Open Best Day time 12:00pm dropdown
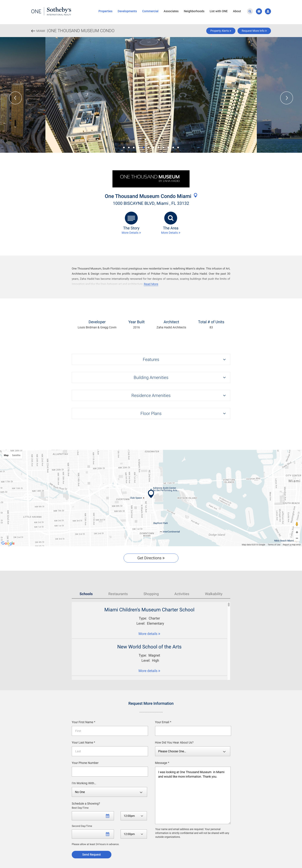This screenshot has height=868, width=302. tap(134, 816)
